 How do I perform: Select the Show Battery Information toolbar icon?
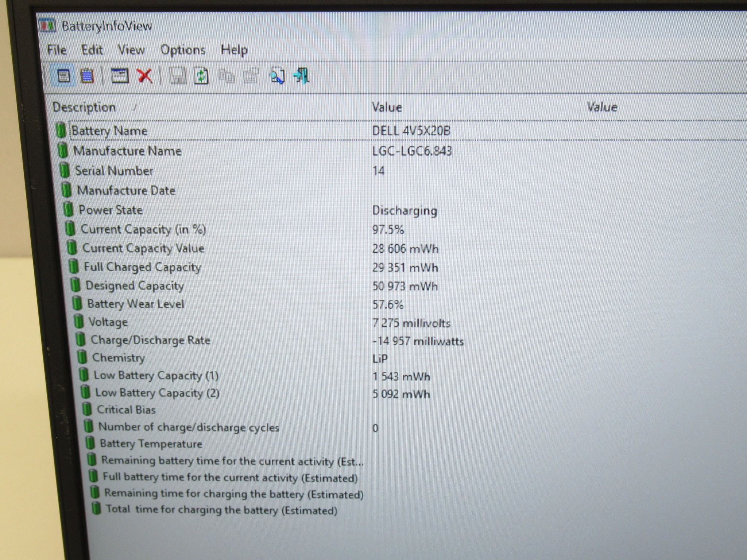point(64,76)
